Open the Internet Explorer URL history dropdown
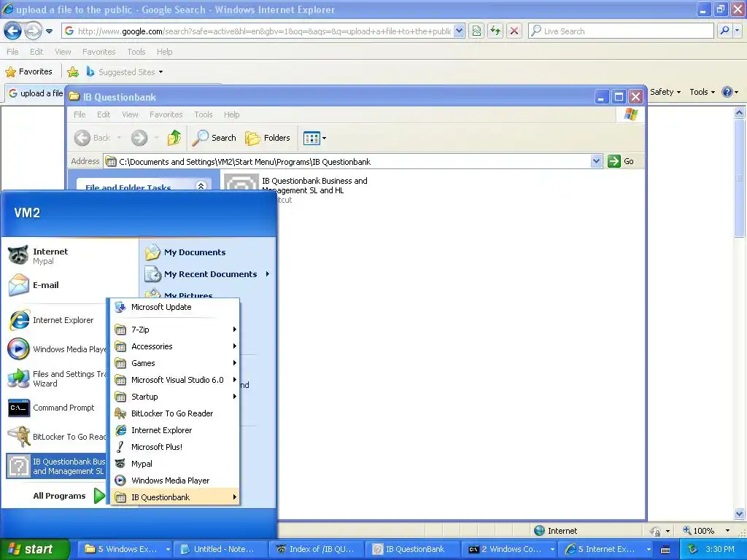The image size is (747, 560). [x=459, y=31]
